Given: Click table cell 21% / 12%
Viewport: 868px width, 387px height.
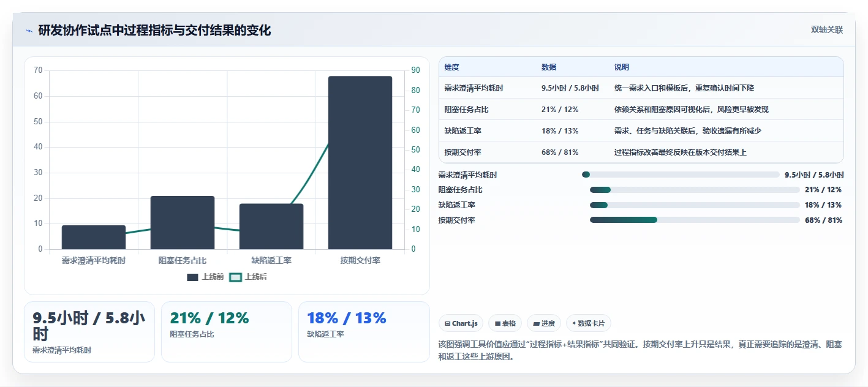Looking at the screenshot, I should pos(560,110).
